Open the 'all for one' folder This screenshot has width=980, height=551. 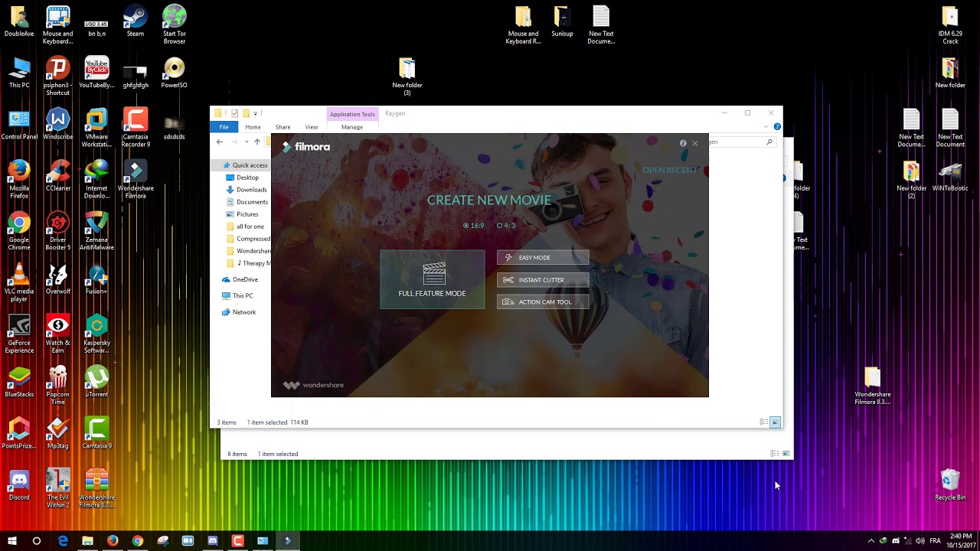[x=245, y=227]
